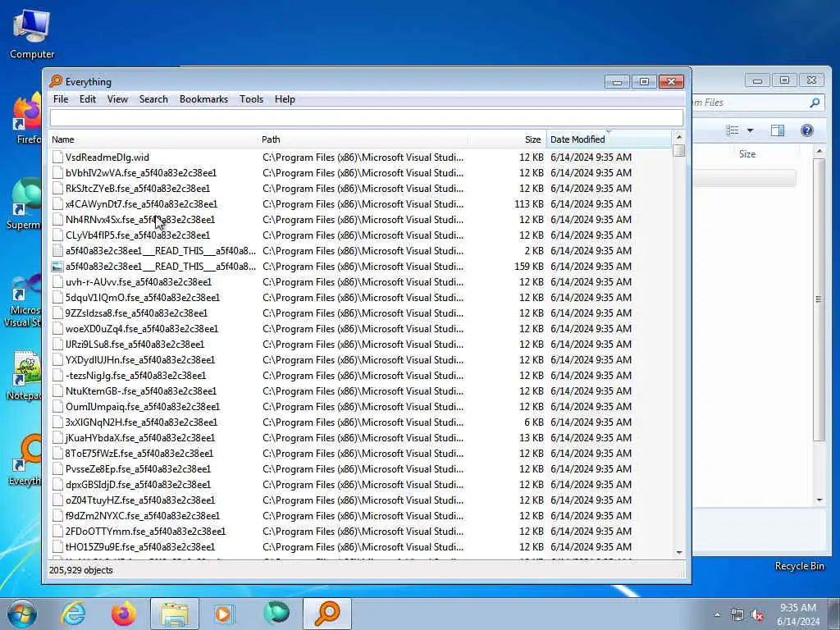This screenshot has height=630, width=840.
Task: Select file PvsseZe8Ep.fse_a5f40a83e2c38ee1
Action: pyautogui.click(x=138, y=468)
